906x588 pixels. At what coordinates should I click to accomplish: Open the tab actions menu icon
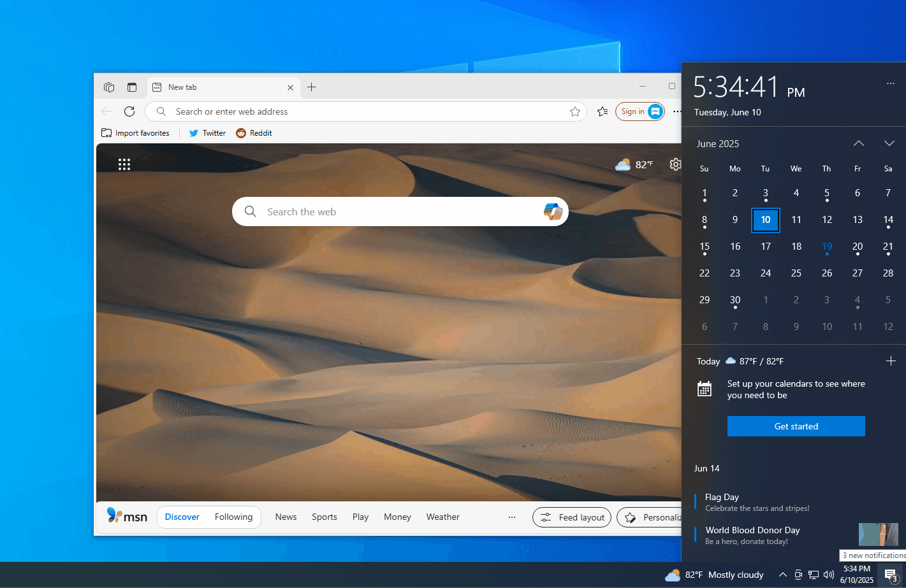[132, 87]
